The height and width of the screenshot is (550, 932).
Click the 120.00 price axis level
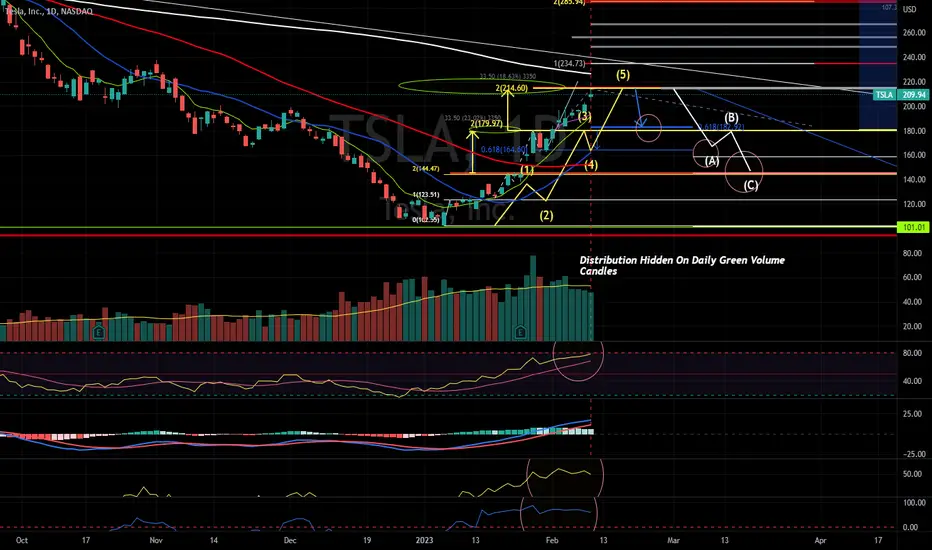[x=914, y=204]
